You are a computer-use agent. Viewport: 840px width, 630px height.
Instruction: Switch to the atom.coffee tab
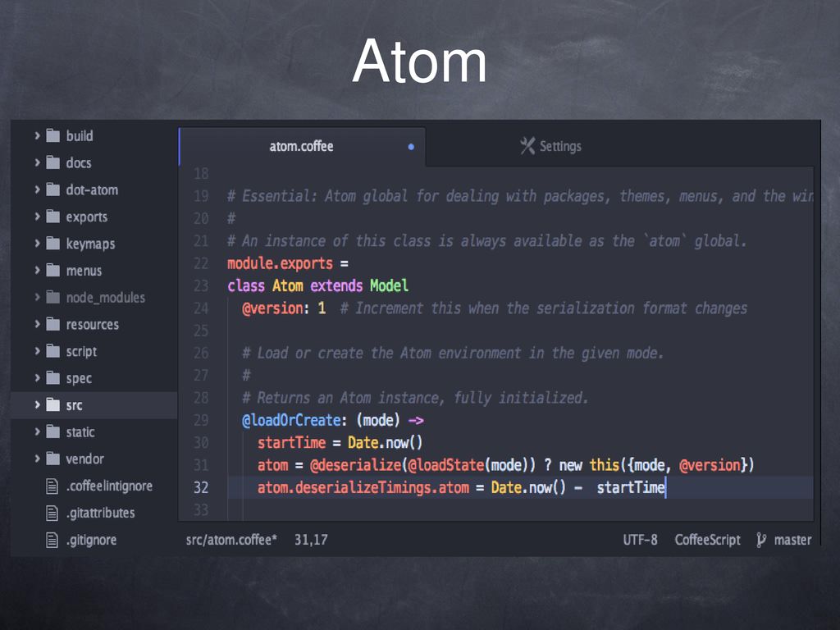click(302, 146)
